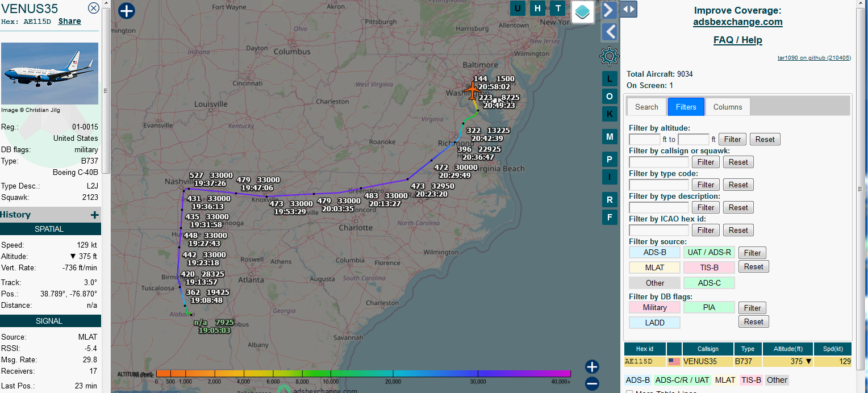This screenshot has width=868, height=393.
Task: Select ADS-B source option
Action: (x=654, y=252)
